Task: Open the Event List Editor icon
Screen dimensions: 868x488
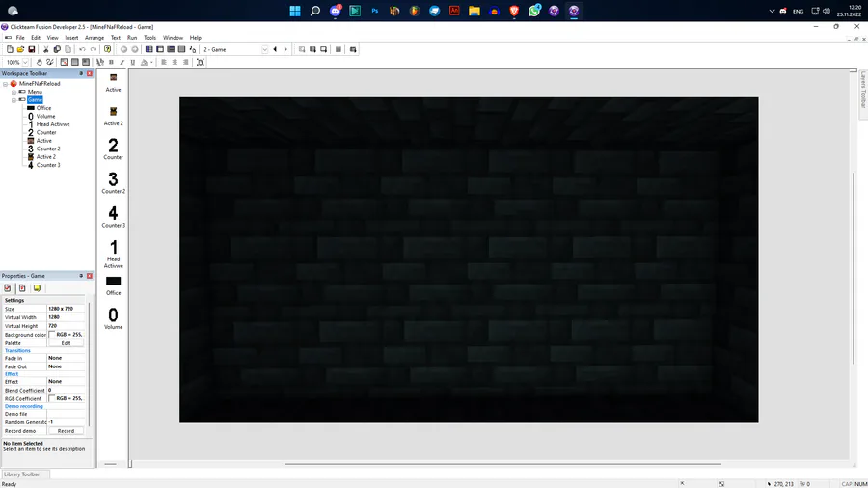Action: (x=181, y=49)
